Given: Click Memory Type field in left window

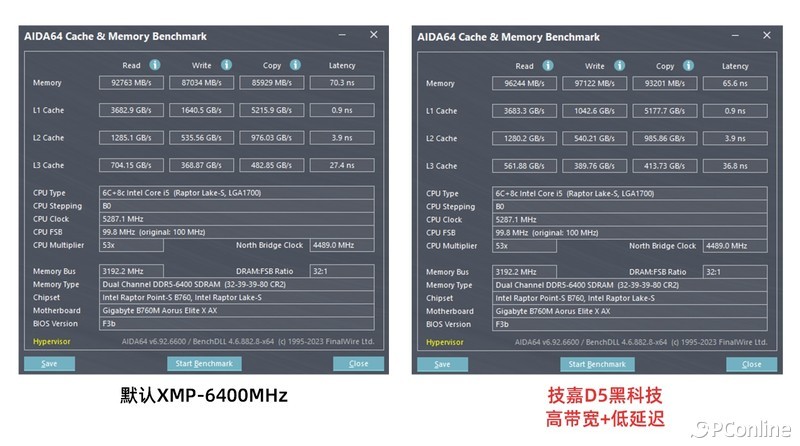Looking at the screenshot, I should coord(237,284).
